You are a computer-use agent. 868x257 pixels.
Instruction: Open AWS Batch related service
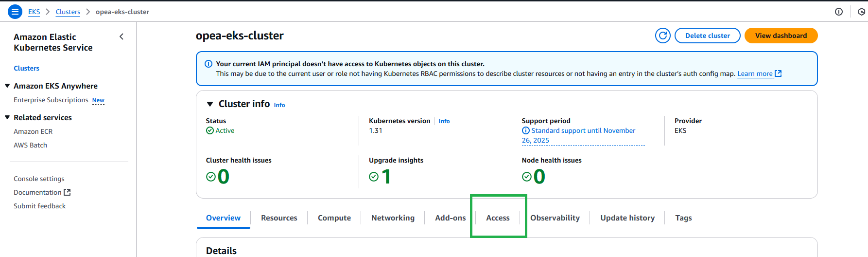point(30,145)
